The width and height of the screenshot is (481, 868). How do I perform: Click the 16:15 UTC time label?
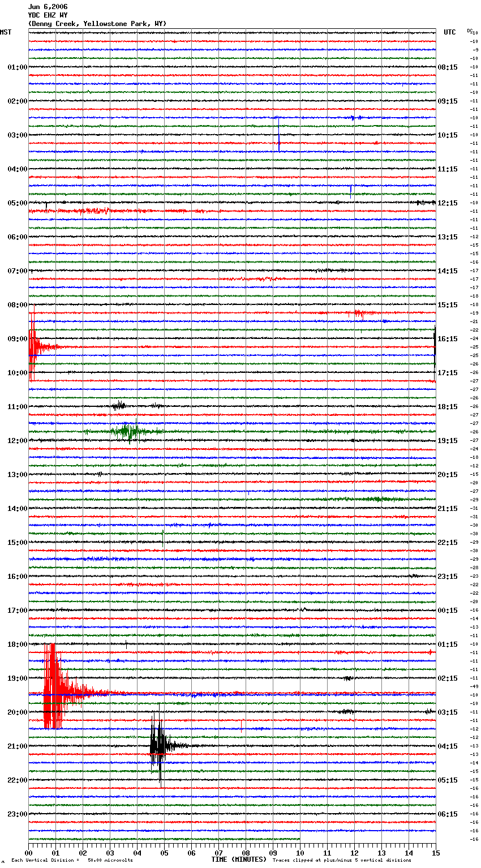(448, 339)
